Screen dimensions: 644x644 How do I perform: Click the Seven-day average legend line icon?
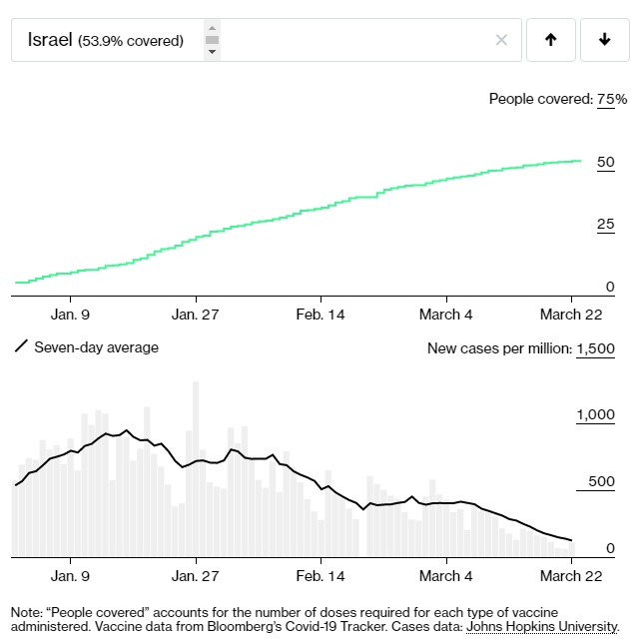pyautogui.click(x=19, y=347)
